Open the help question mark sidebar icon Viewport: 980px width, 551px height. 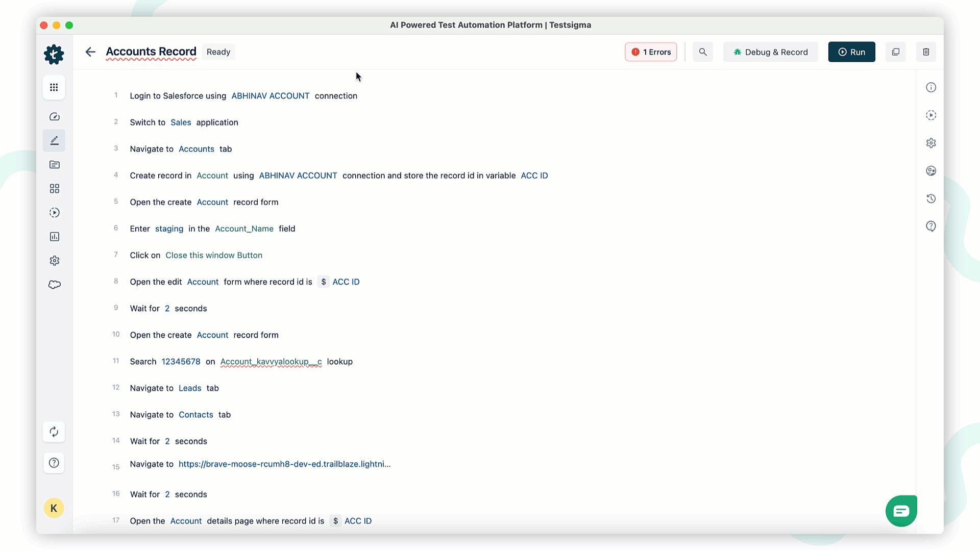54,463
